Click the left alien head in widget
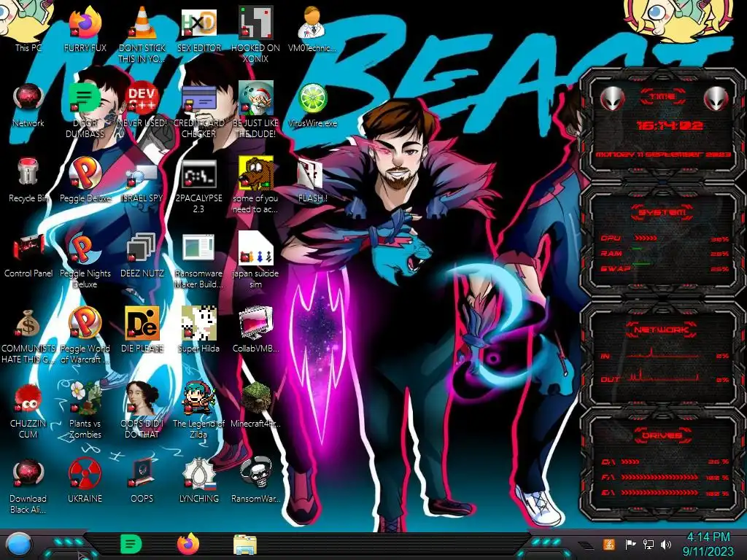747x560 pixels. [612, 98]
